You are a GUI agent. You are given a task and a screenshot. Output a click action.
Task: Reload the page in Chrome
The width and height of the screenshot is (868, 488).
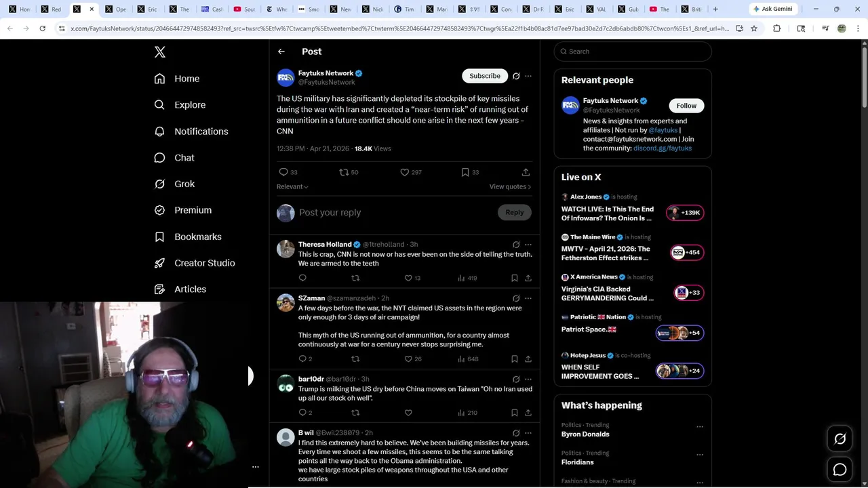click(x=42, y=28)
